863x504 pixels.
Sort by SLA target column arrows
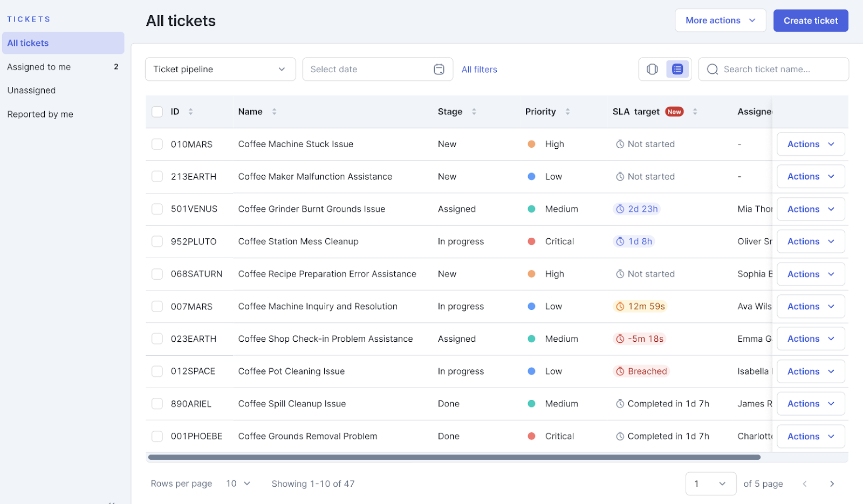click(695, 112)
